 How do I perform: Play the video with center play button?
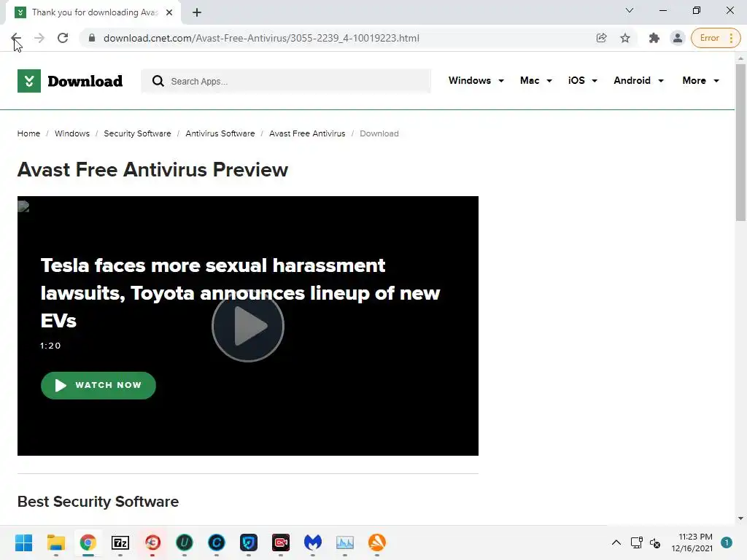pyautogui.click(x=248, y=326)
